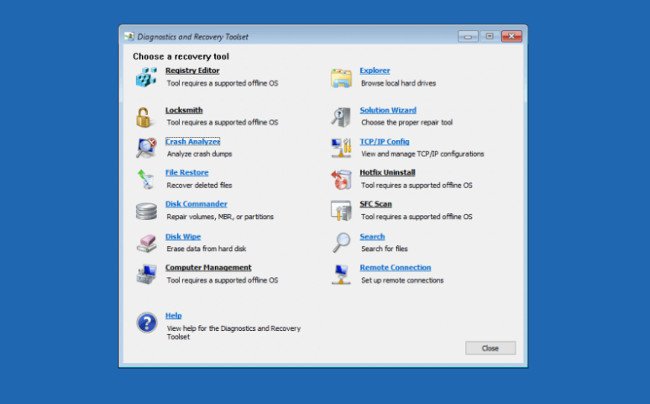The width and height of the screenshot is (650, 404).
Task: Click the Solution Wizard server icon
Action: click(x=341, y=117)
